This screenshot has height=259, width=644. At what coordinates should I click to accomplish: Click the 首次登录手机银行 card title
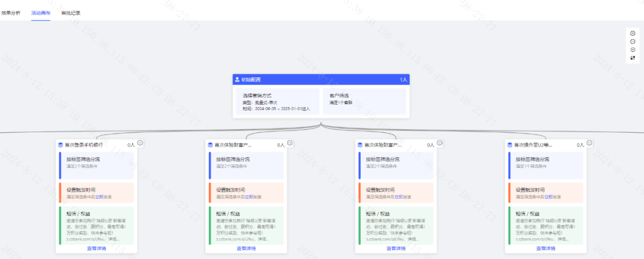(x=84, y=145)
